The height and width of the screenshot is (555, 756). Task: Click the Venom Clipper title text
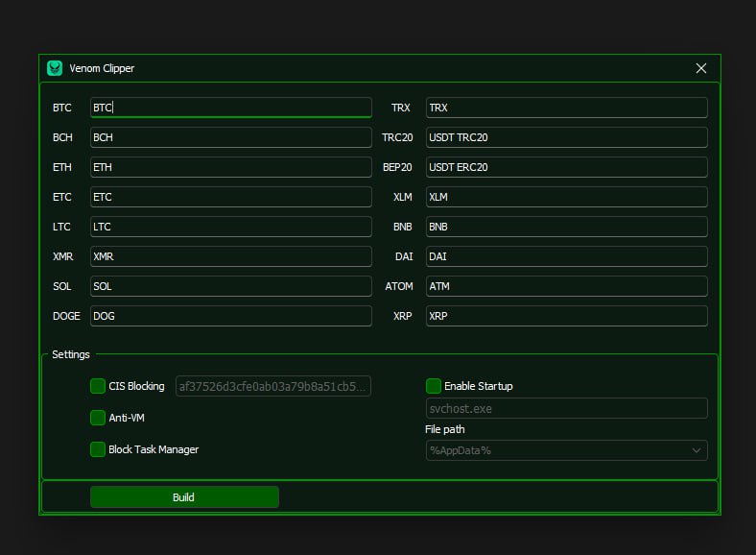[102, 68]
